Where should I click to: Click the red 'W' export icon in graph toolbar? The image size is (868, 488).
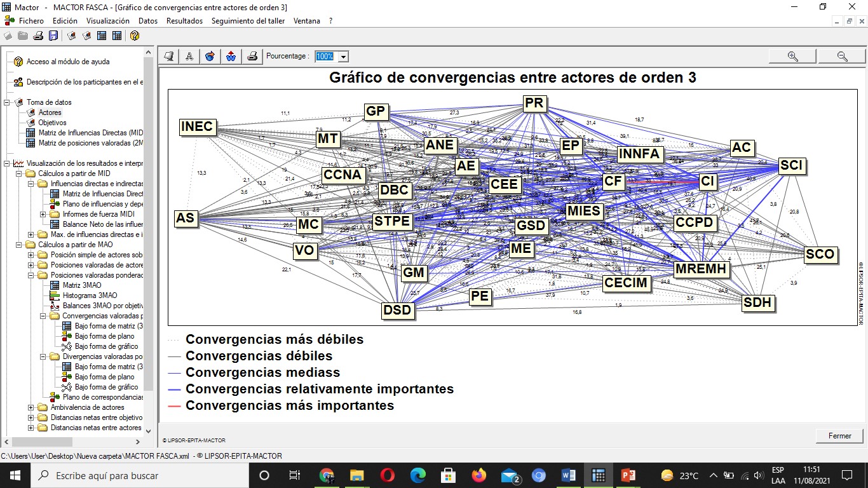(231, 56)
